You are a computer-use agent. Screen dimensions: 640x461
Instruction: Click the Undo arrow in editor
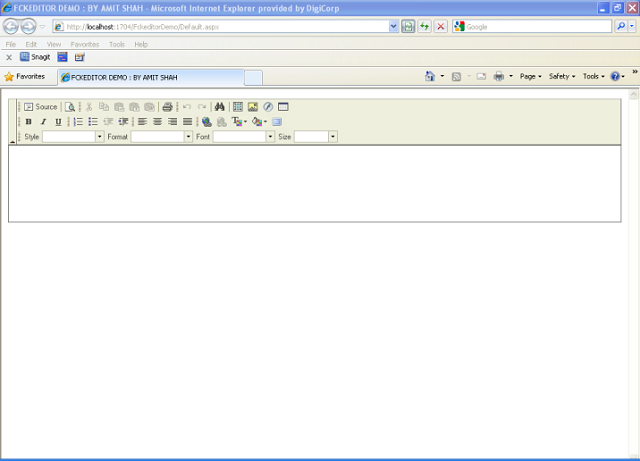click(187, 107)
